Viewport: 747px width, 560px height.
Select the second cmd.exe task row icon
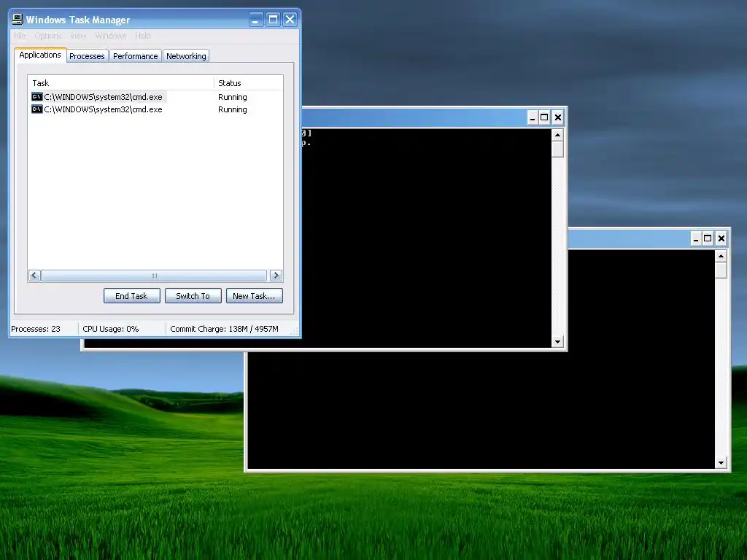pos(36,109)
